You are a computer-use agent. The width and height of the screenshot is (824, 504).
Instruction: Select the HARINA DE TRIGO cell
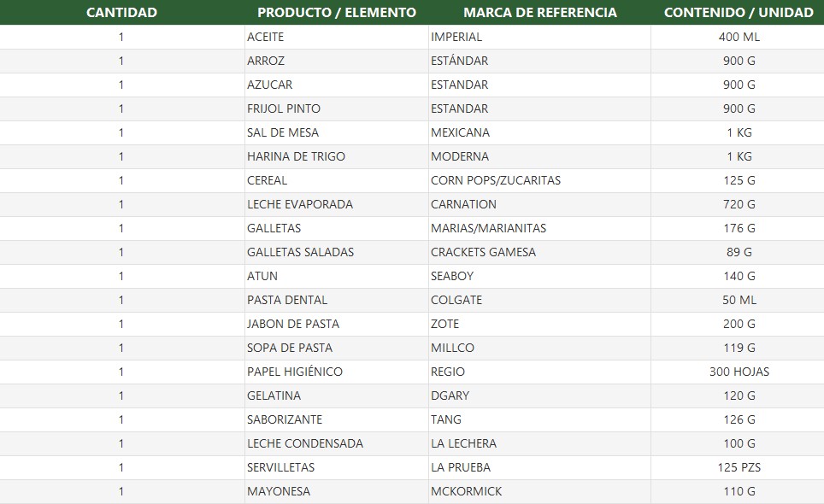point(336,156)
